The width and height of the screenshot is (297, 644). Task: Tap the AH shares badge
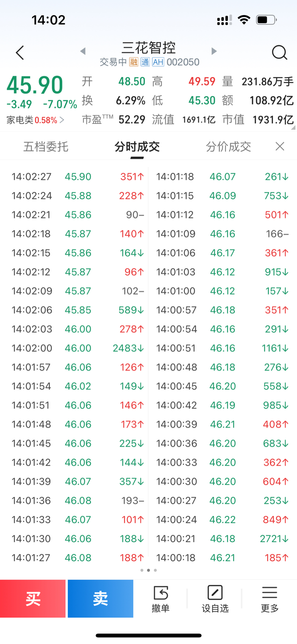(158, 62)
